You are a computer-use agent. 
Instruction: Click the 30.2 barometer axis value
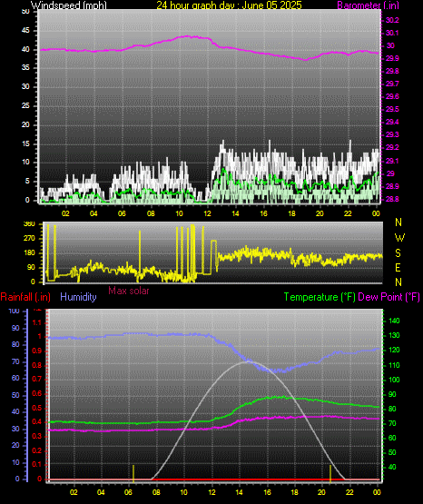(392, 20)
